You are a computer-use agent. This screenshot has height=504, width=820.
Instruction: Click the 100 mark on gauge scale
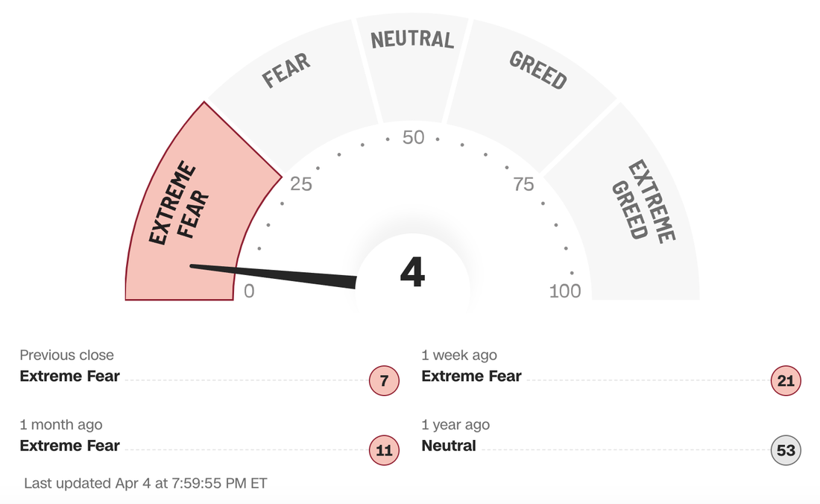(565, 291)
